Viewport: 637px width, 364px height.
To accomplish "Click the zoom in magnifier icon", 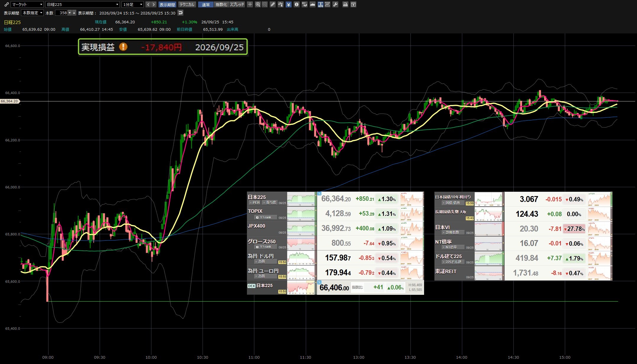I will [x=258, y=4].
